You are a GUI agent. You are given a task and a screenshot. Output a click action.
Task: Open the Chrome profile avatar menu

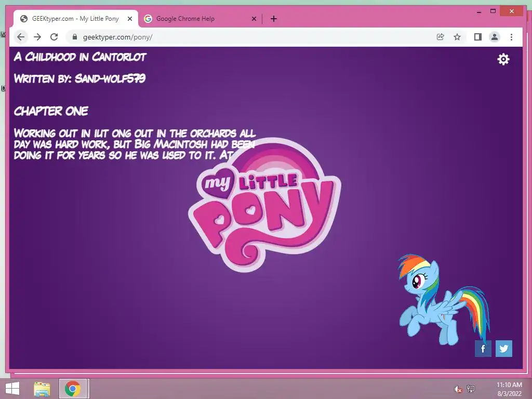(495, 37)
